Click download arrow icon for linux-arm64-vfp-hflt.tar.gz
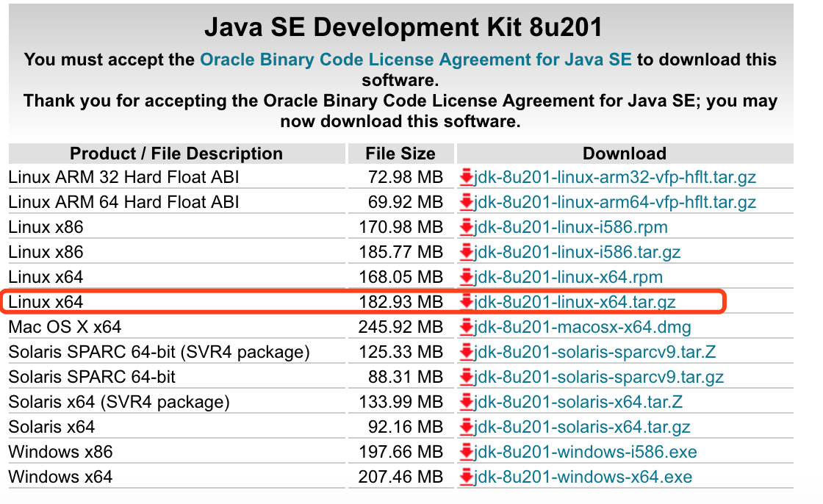823x504 pixels. [x=466, y=202]
